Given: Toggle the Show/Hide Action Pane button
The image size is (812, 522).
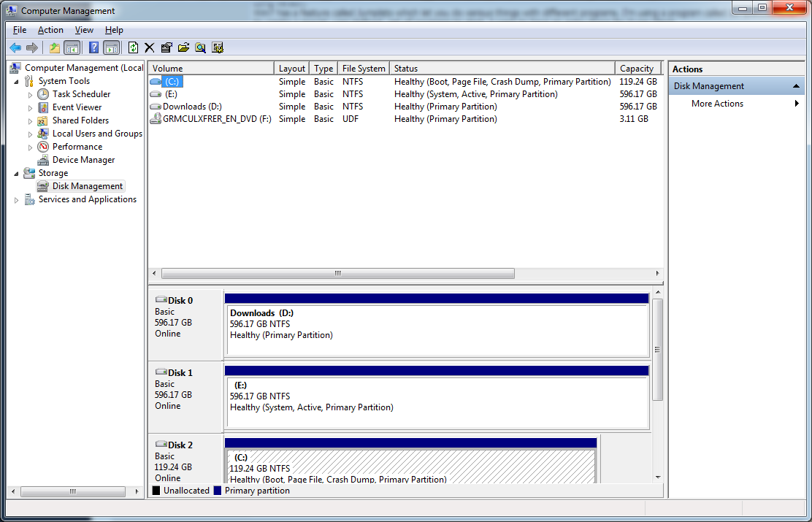Looking at the screenshot, I should tap(111, 47).
